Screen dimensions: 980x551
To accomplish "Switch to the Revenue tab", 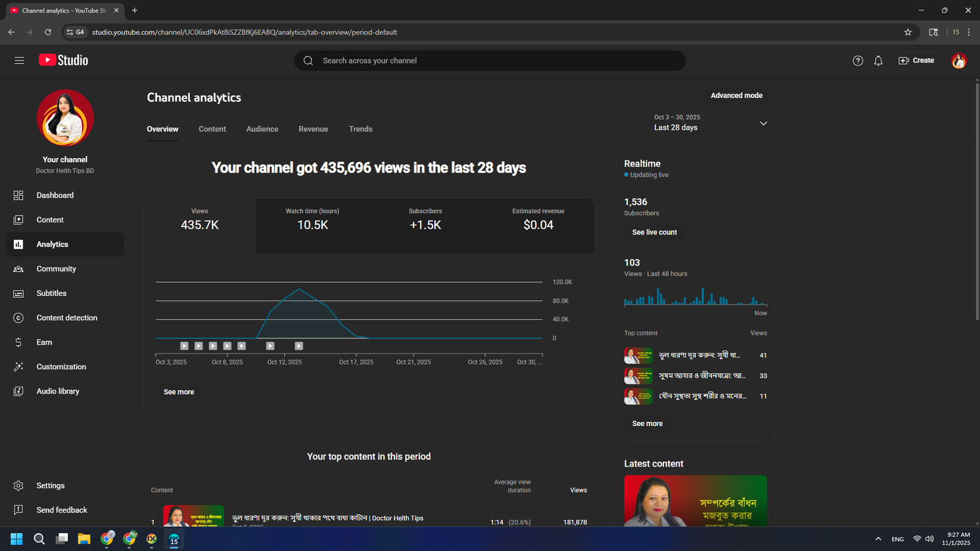I will click(313, 129).
